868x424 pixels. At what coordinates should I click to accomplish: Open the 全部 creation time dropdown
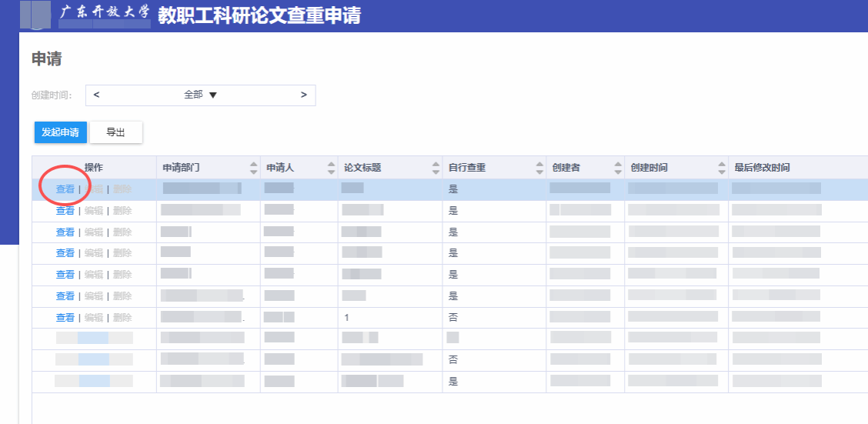200,95
